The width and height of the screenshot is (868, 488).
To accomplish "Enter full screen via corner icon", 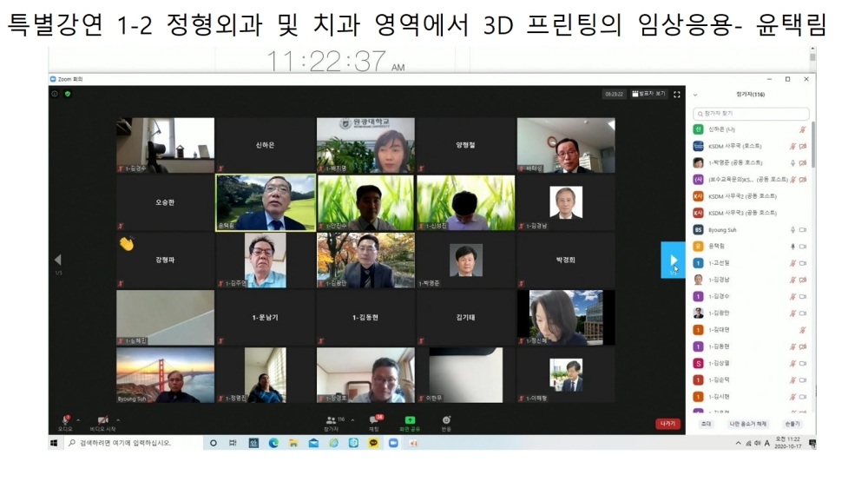I will click(677, 94).
